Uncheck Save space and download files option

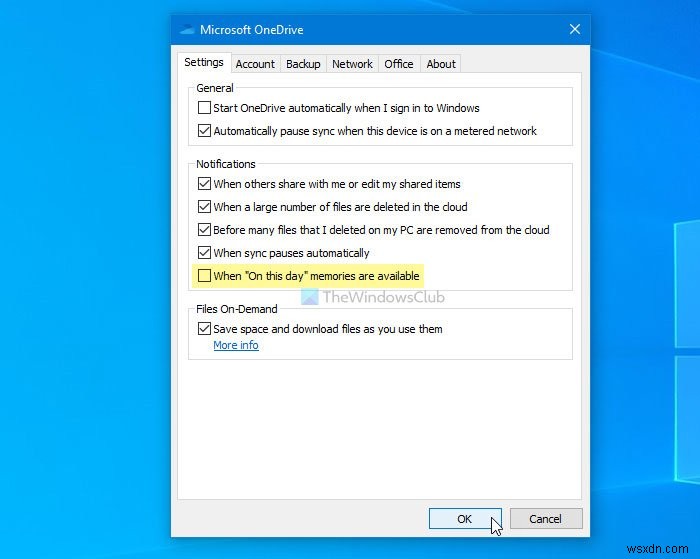[x=204, y=329]
